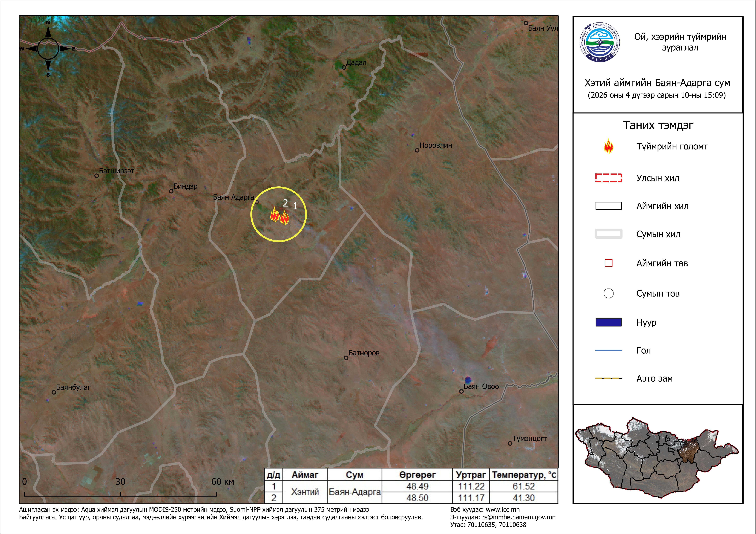Click the Батноров town label
This screenshot has height=534, width=756.
click(364, 353)
